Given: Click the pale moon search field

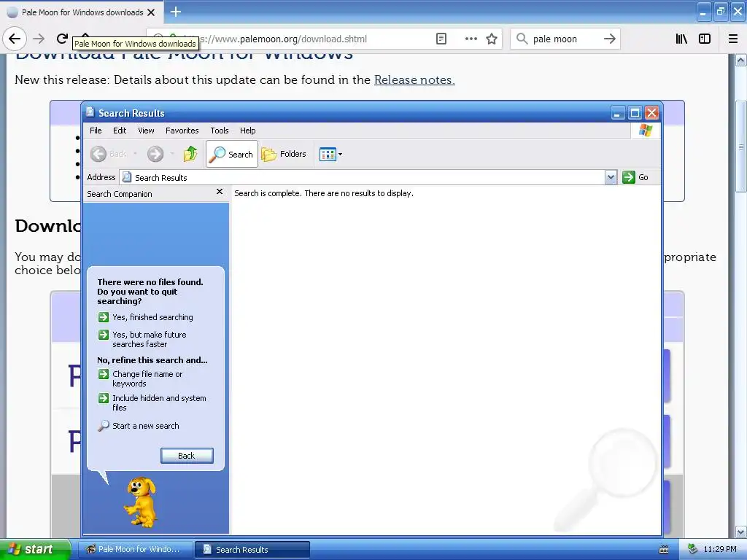Looking at the screenshot, I should (x=564, y=39).
